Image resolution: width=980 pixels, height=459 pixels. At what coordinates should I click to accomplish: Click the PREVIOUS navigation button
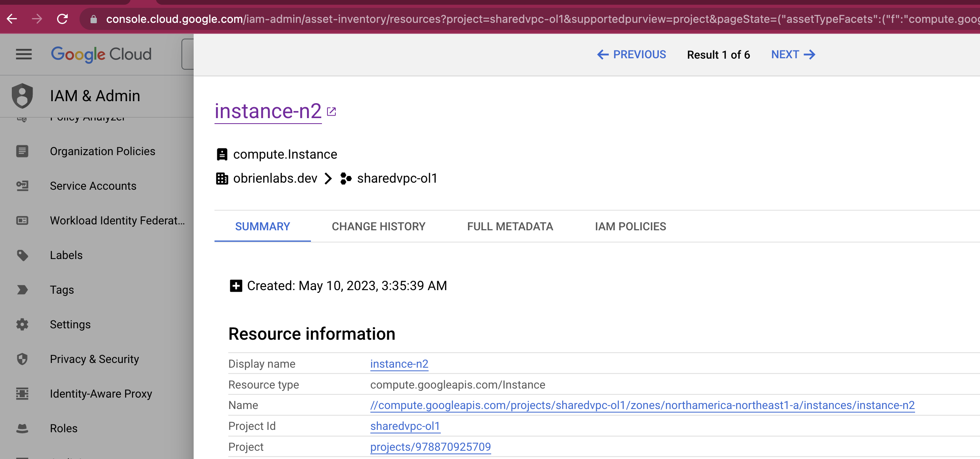click(x=631, y=54)
